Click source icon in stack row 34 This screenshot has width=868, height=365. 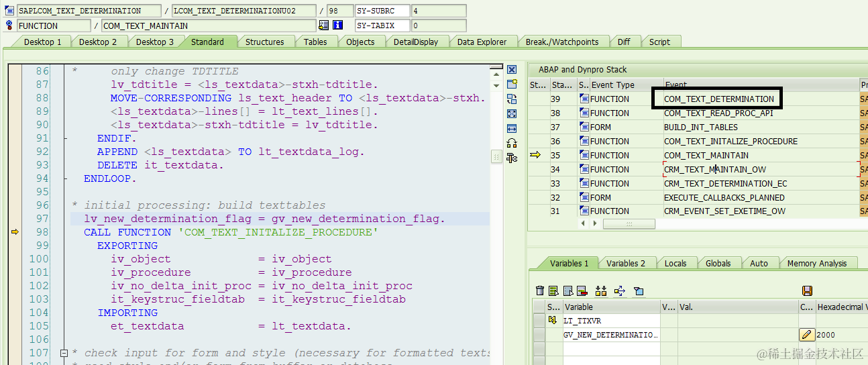coord(584,169)
